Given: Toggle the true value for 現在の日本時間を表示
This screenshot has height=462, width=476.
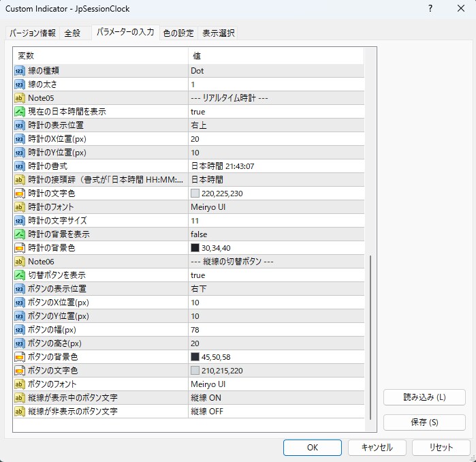Looking at the screenshot, I should click(276, 112).
